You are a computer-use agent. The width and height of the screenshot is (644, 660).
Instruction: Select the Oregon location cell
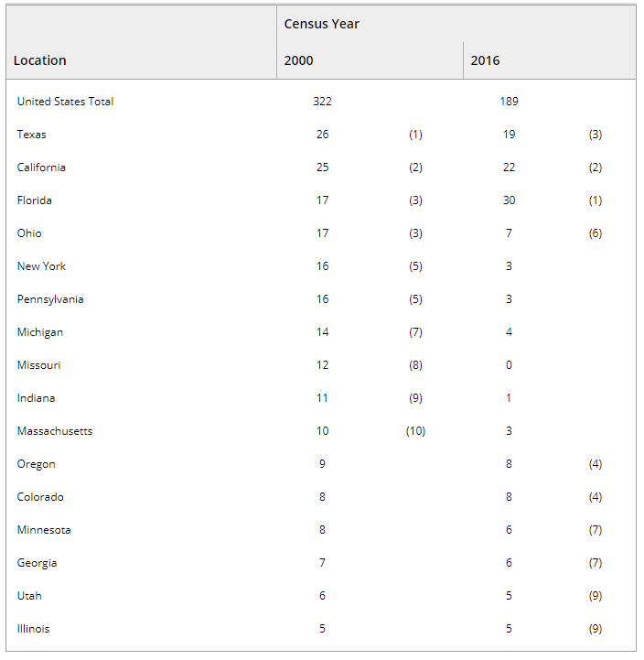pyautogui.click(x=36, y=464)
